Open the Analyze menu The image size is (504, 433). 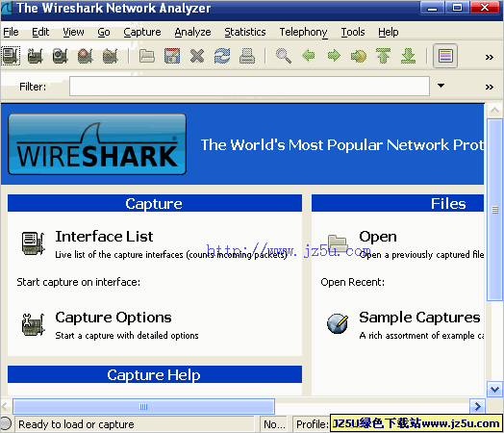pyautogui.click(x=193, y=32)
